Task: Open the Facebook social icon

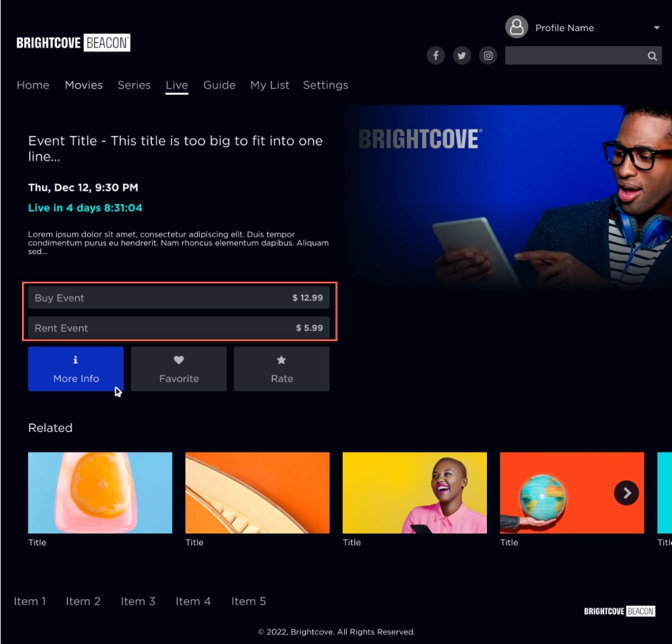Action: [x=436, y=55]
